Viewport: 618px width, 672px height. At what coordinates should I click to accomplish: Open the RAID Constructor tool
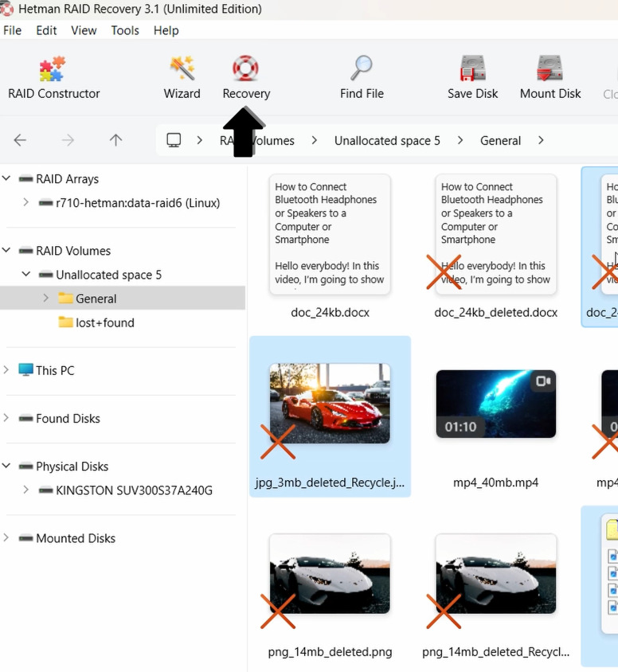pos(53,78)
